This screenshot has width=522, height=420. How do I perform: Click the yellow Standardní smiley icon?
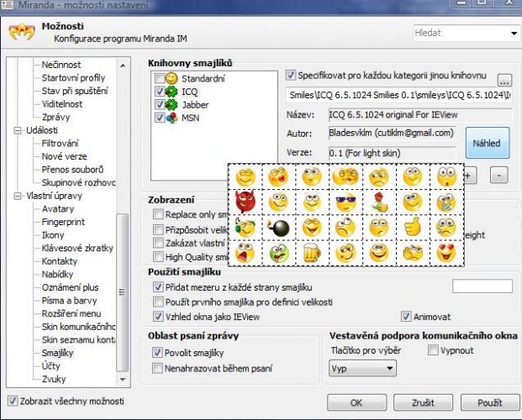coord(171,78)
